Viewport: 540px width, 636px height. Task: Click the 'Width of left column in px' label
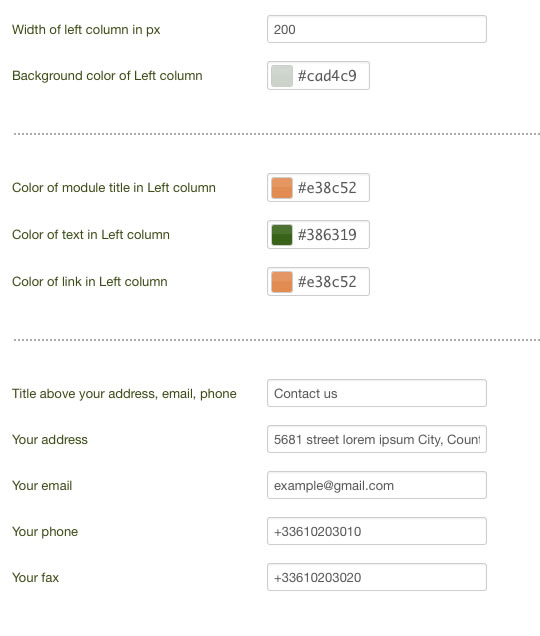pos(86,30)
